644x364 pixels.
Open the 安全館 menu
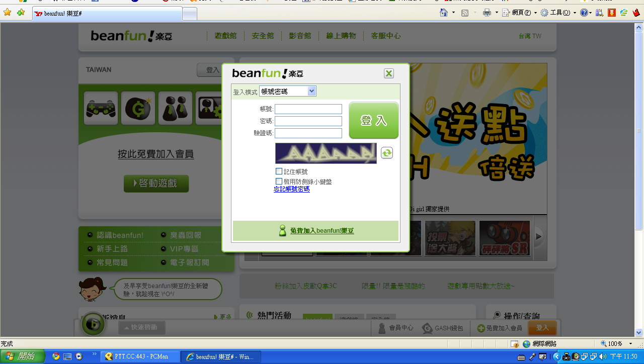click(263, 36)
